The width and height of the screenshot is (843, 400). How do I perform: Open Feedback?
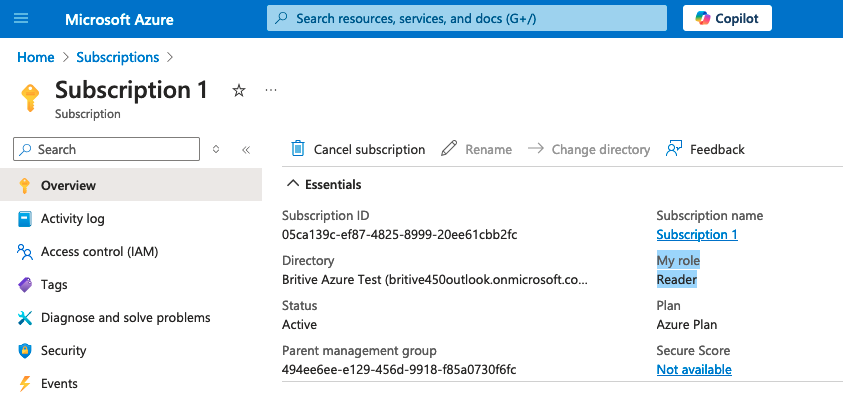coord(705,149)
